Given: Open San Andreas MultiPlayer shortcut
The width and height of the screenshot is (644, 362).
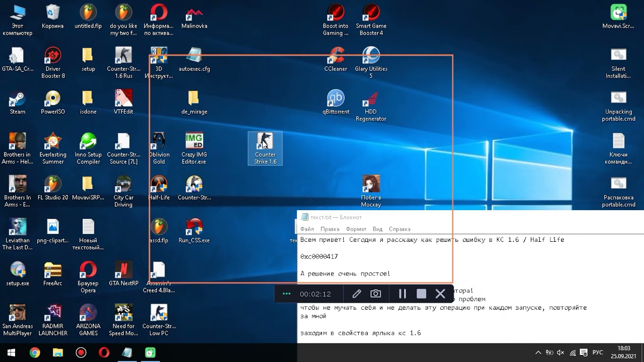Looking at the screenshot, I should click(x=18, y=320).
